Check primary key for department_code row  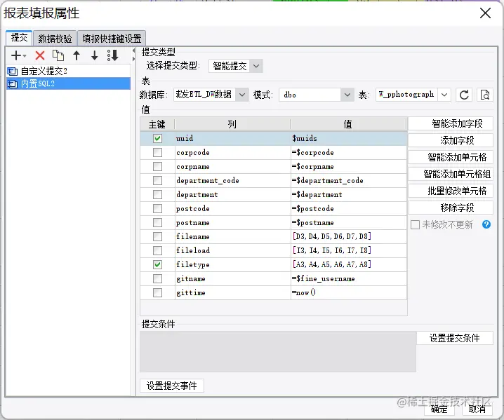157,180
